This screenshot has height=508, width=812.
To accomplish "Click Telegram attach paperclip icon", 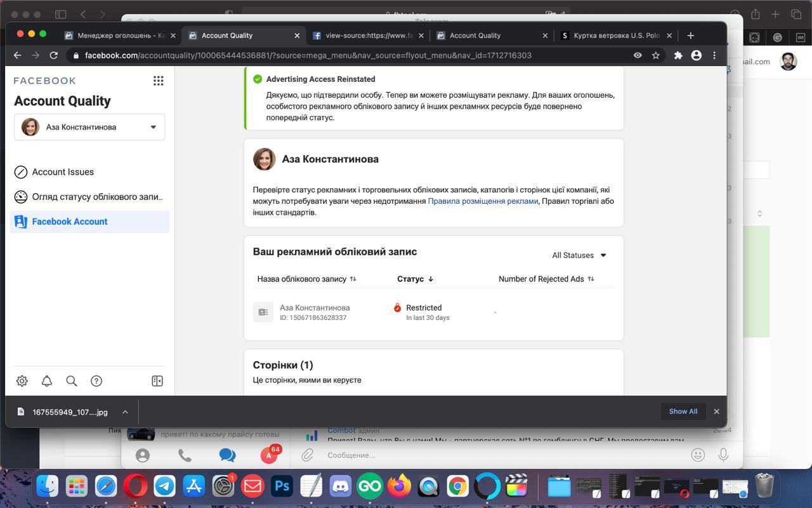I will click(x=308, y=455).
